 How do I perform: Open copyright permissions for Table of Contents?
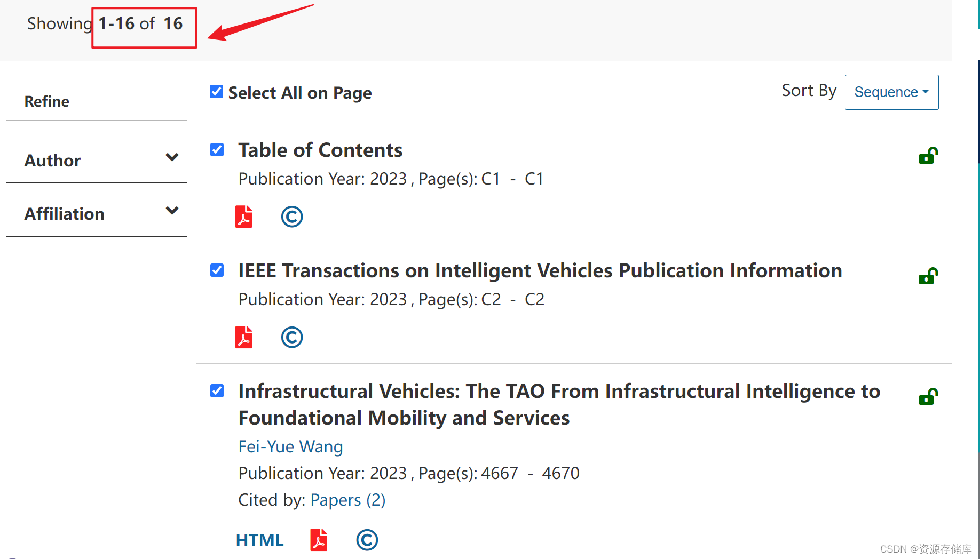coord(292,217)
